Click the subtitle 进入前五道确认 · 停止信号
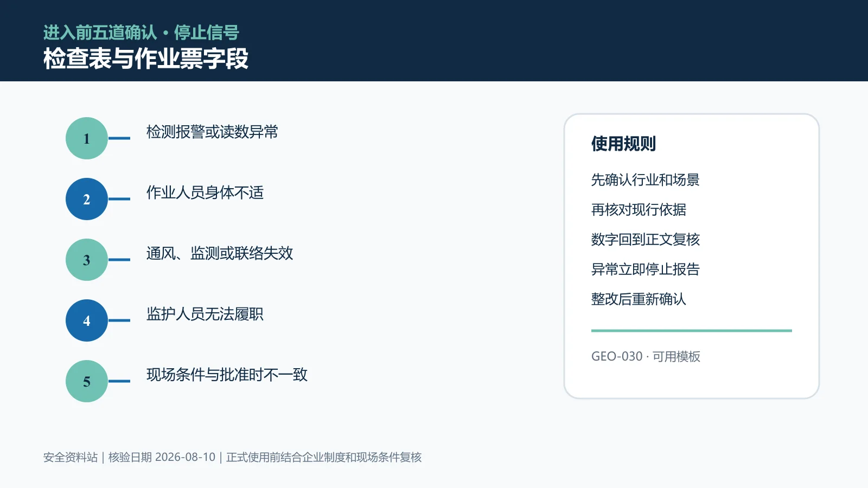This screenshot has width=868, height=488. click(141, 33)
